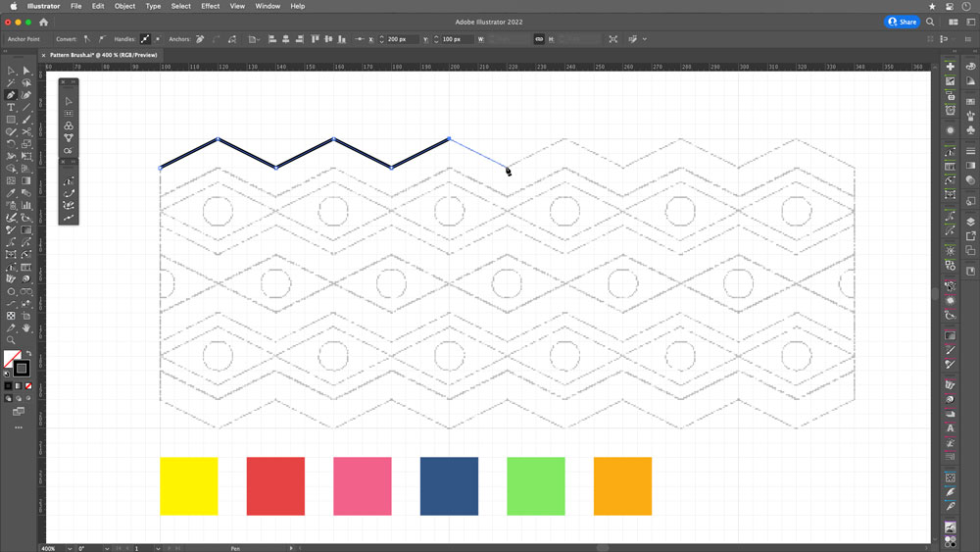This screenshot has width=980, height=552.
Task: Select the Paintbrush tool
Action: 26,120
